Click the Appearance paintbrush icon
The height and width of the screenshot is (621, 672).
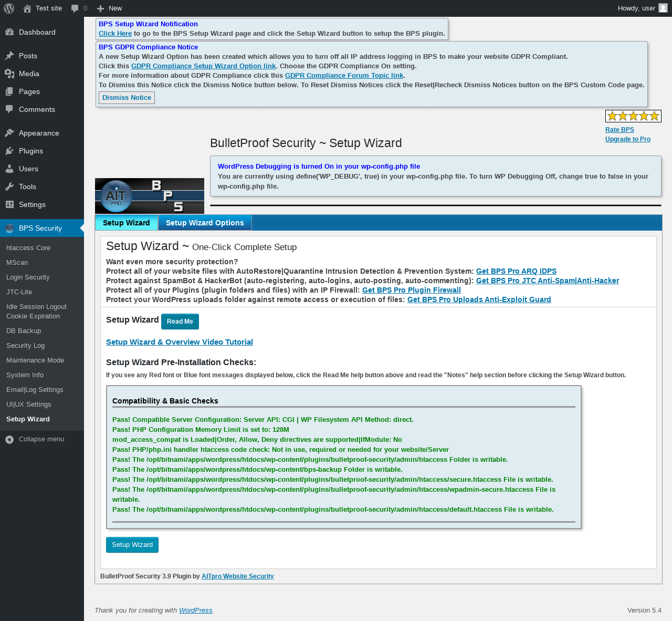tap(9, 133)
